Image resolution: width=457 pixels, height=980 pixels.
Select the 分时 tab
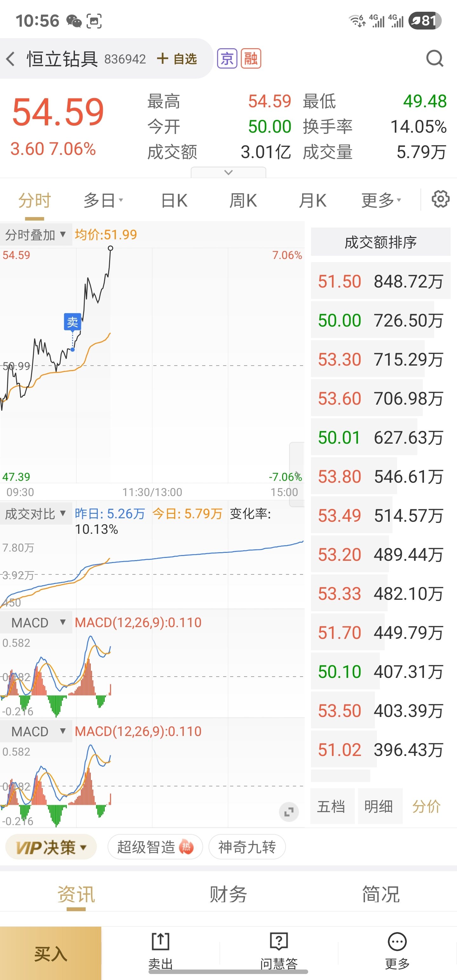click(35, 200)
